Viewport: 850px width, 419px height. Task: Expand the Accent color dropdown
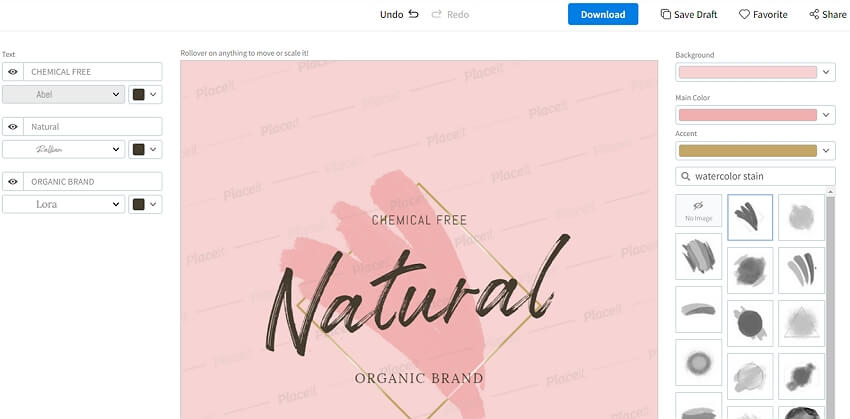point(755,151)
